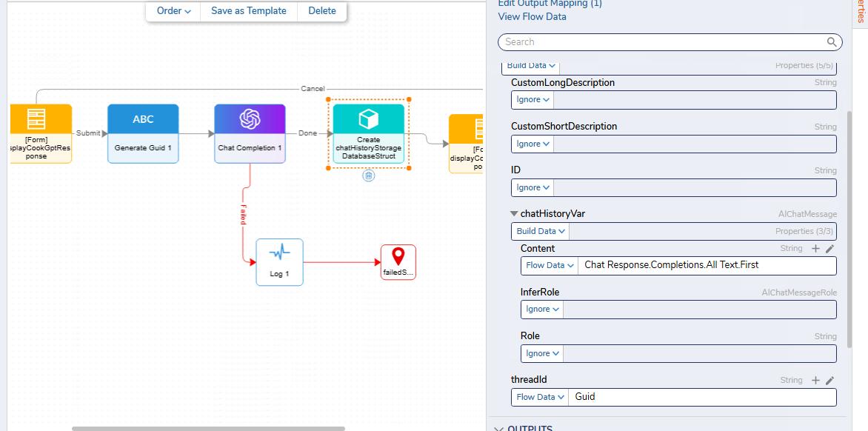
Task: Click the horizontal canvas scrollbar
Action: 208,428
